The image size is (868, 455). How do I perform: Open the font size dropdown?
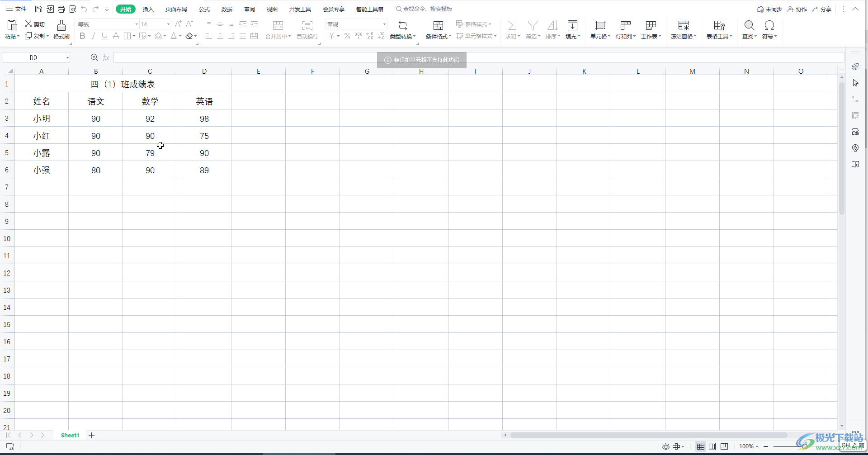point(168,24)
